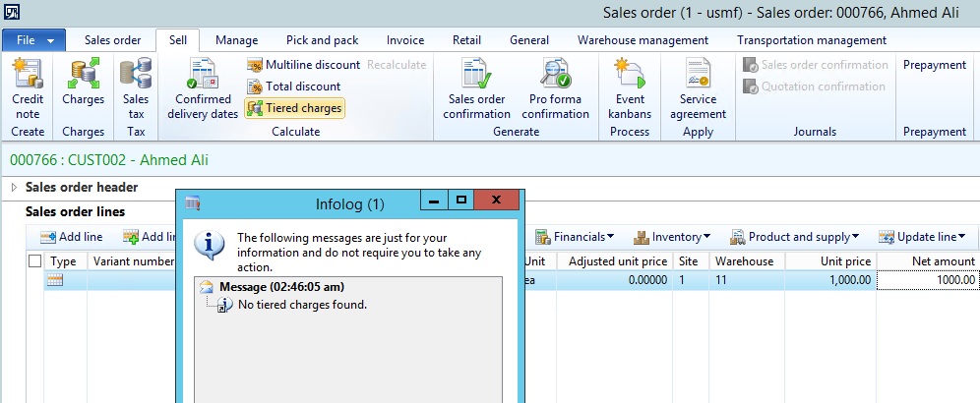
Task: Click the Add line button
Action: [71, 237]
